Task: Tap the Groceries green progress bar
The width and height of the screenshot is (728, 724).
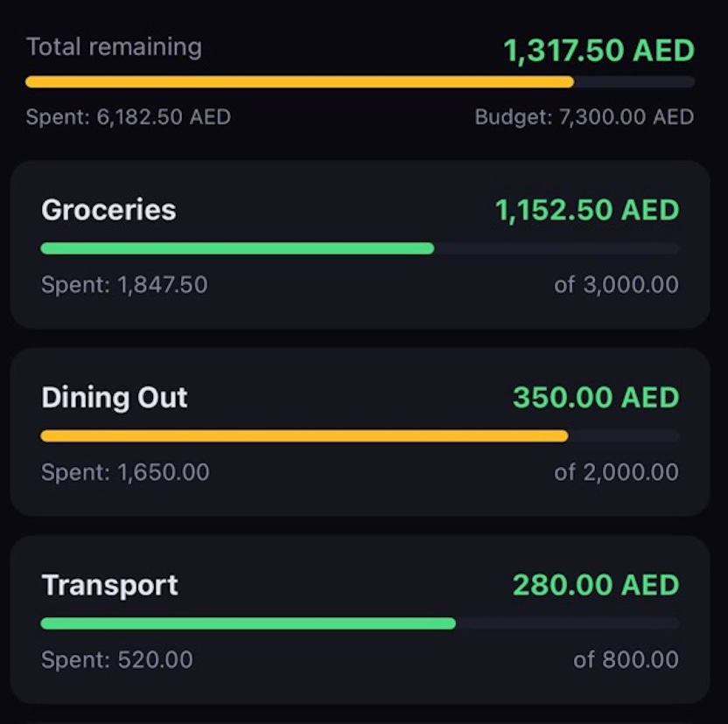Action: (360, 248)
